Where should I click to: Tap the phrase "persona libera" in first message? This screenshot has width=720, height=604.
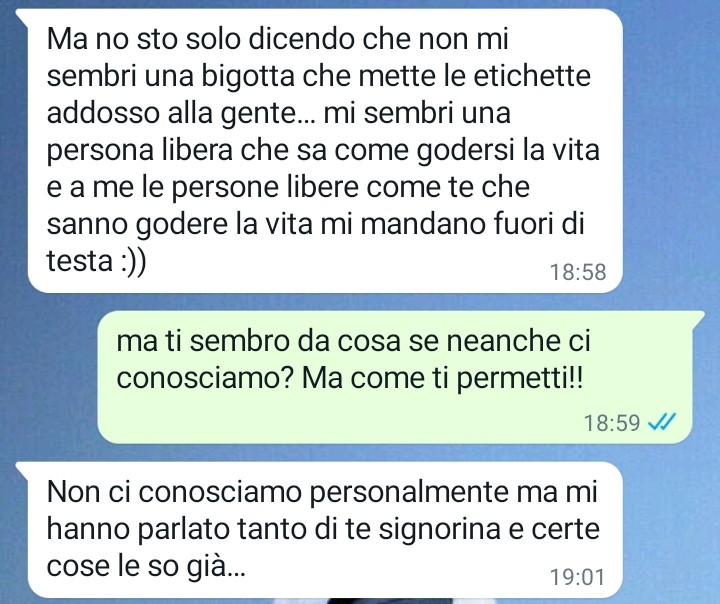[140, 152]
